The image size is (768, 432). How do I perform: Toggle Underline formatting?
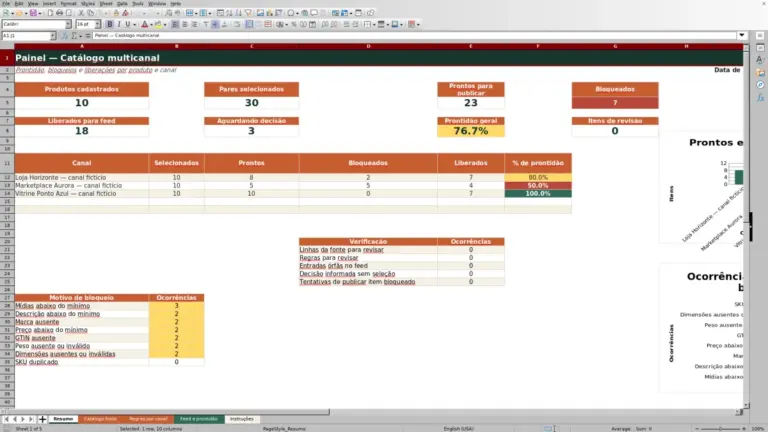tap(128, 24)
